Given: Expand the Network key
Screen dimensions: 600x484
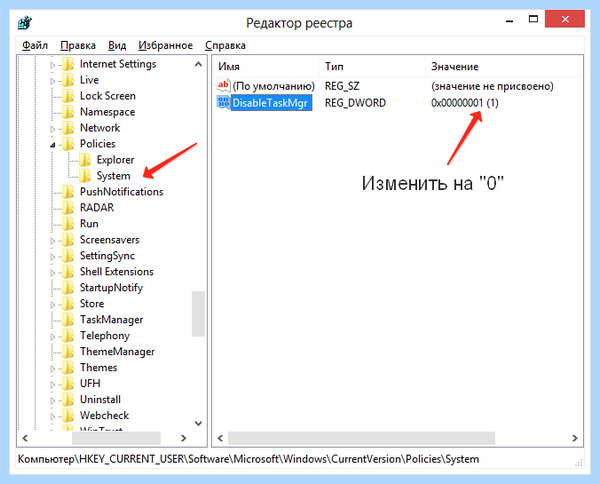Looking at the screenshot, I should tap(53, 129).
